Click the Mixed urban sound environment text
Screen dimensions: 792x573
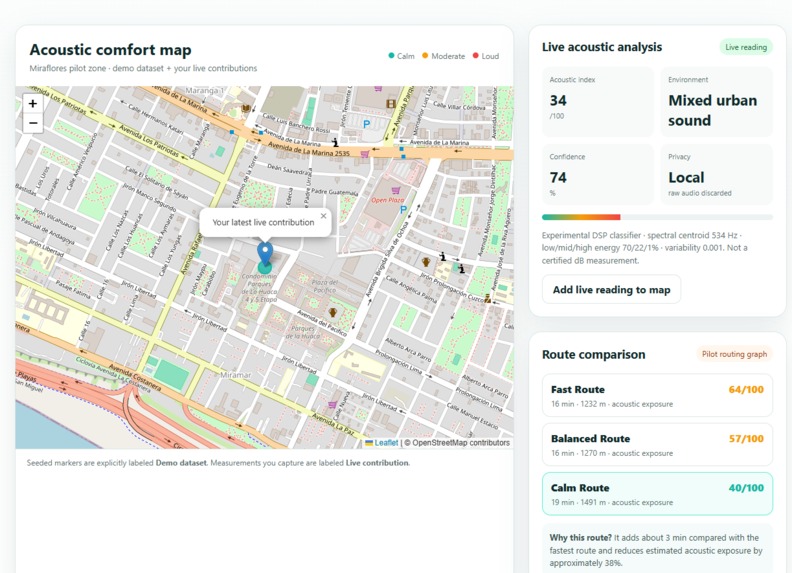click(x=712, y=111)
